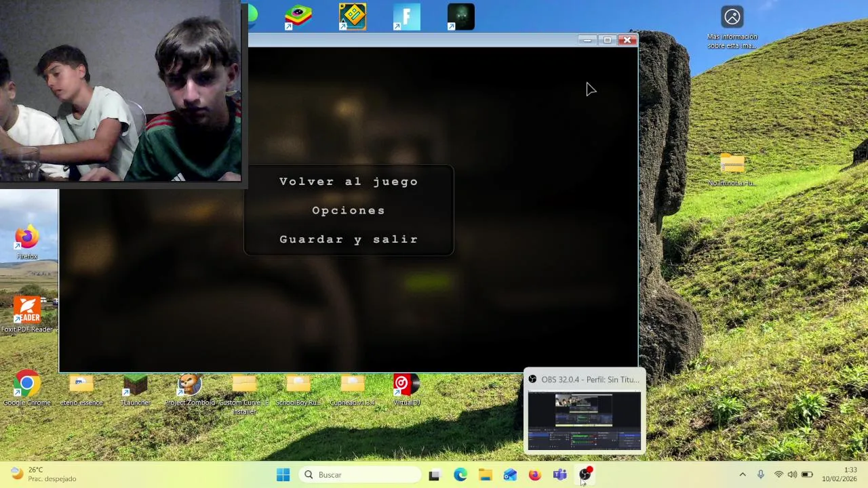Open the Cuphead.v1.3.4 folder
The width and height of the screenshot is (868, 488).
353,389
